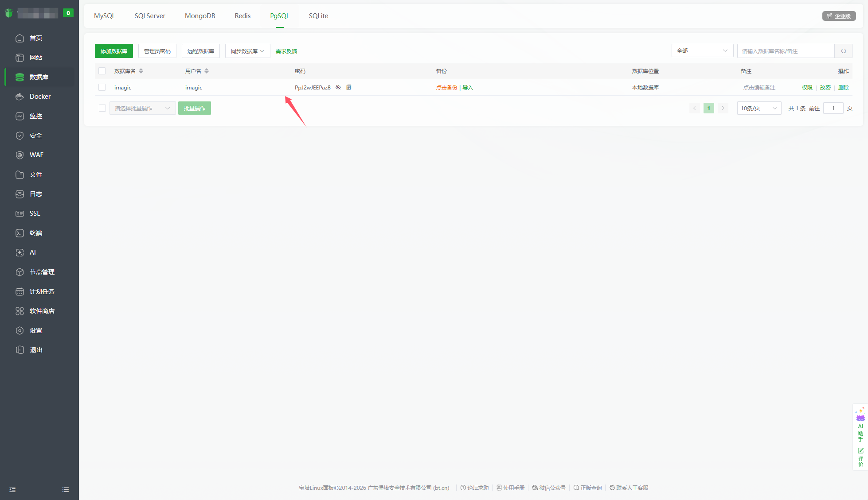Viewport: 868px width, 500px height.
Task: Focus the database name search field
Action: [x=786, y=51]
